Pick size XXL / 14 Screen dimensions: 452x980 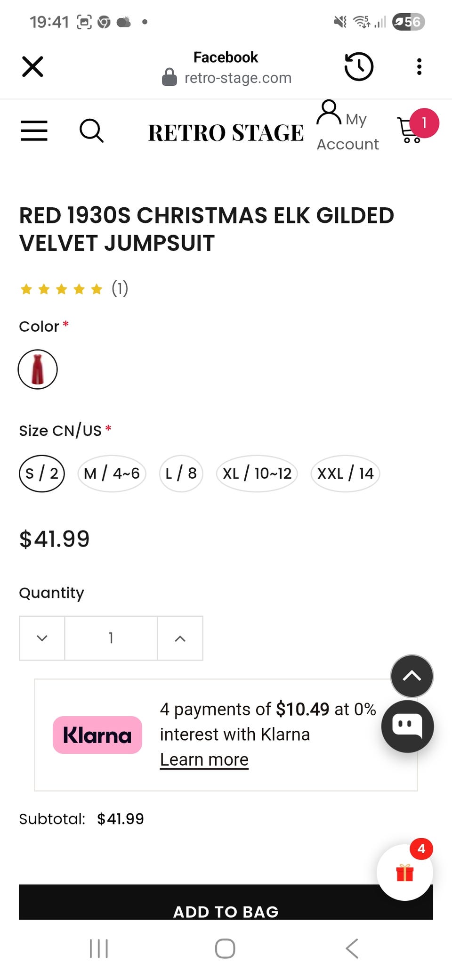tap(346, 474)
